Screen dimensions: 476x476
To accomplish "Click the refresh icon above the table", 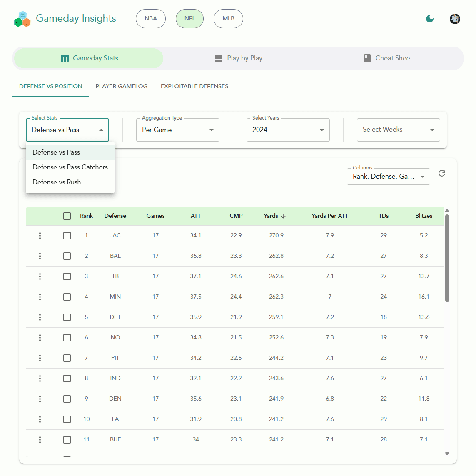I will click(x=442, y=173).
